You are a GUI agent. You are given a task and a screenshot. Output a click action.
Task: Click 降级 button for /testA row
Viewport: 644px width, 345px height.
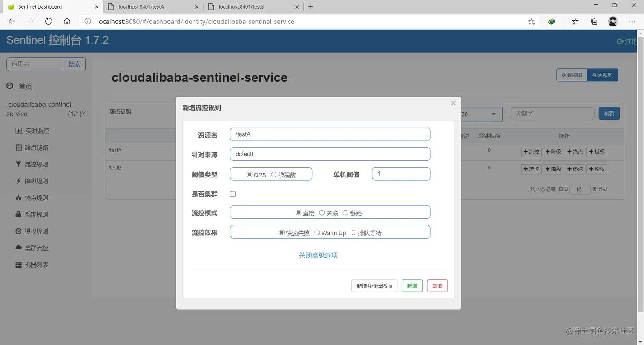553,151
